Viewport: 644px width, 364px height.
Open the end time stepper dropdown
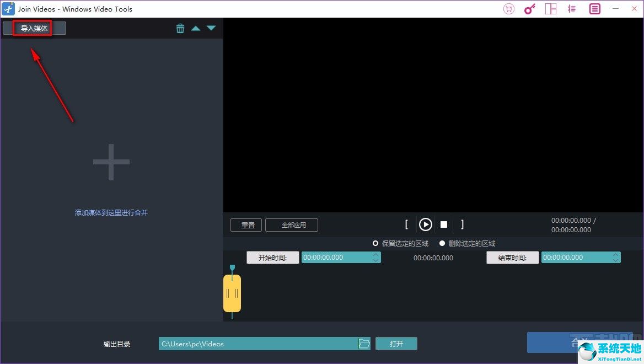(616, 257)
